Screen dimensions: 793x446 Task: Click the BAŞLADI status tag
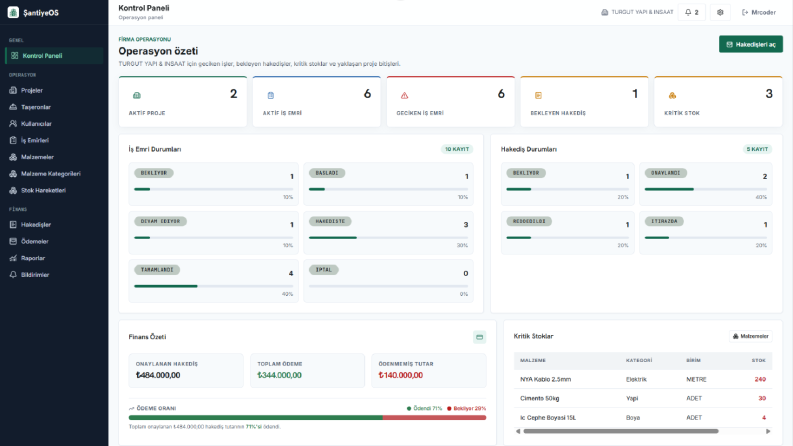point(327,173)
